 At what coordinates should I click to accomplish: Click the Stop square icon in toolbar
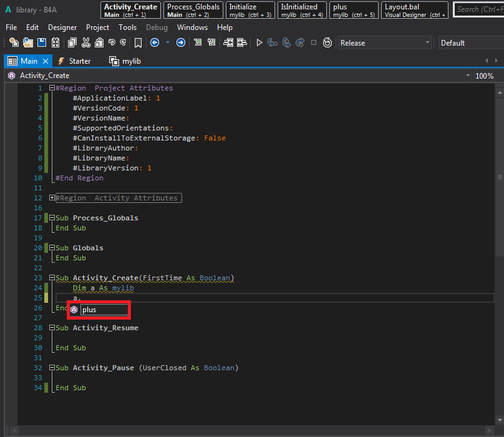313,42
